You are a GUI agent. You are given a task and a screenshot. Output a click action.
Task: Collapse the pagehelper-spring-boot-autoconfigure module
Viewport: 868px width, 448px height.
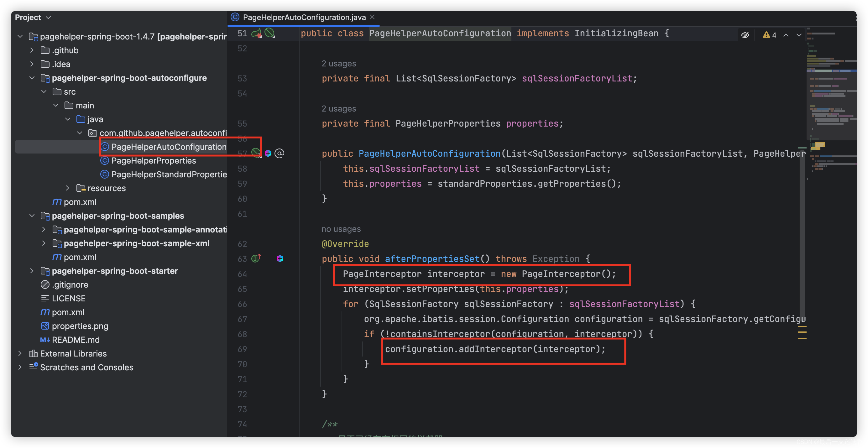32,78
